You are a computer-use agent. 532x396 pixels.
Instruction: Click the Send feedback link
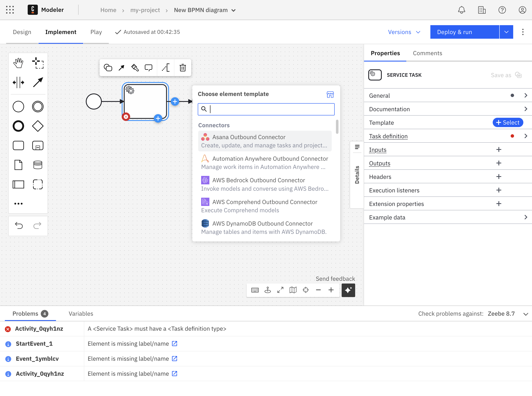pos(335,278)
